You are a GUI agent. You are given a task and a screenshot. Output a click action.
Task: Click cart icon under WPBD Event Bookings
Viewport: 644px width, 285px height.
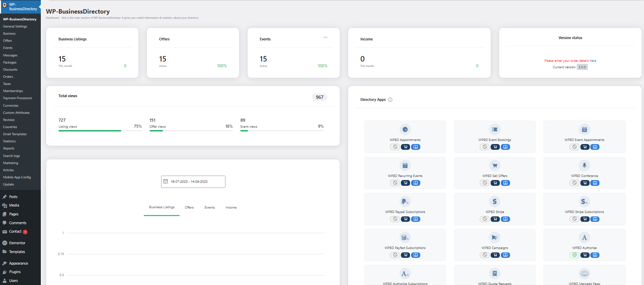(x=495, y=147)
